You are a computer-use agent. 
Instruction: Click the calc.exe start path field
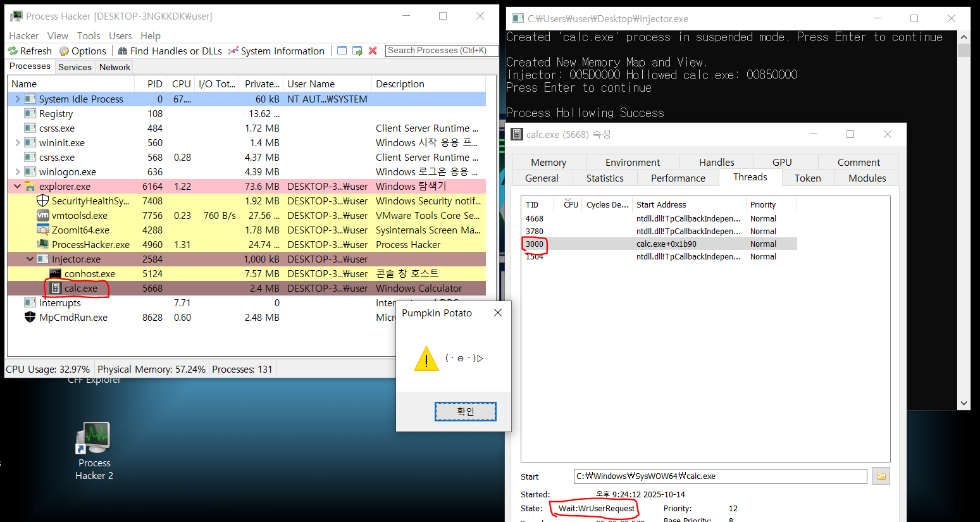pyautogui.click(x=720, y=476)
